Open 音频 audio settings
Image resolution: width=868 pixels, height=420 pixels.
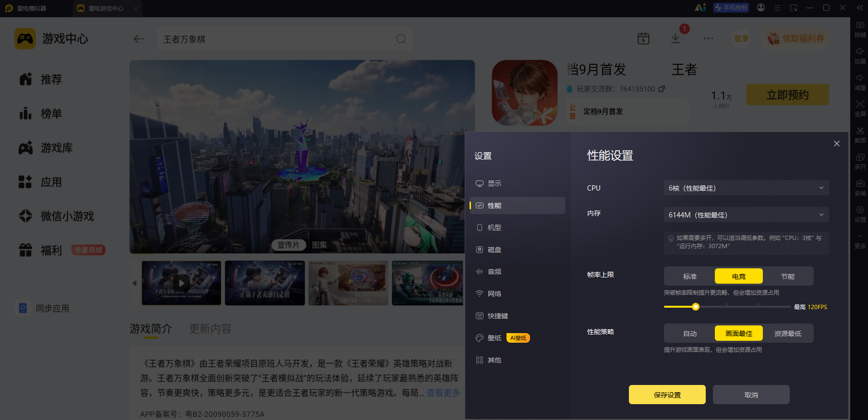[x=518, y=272]
